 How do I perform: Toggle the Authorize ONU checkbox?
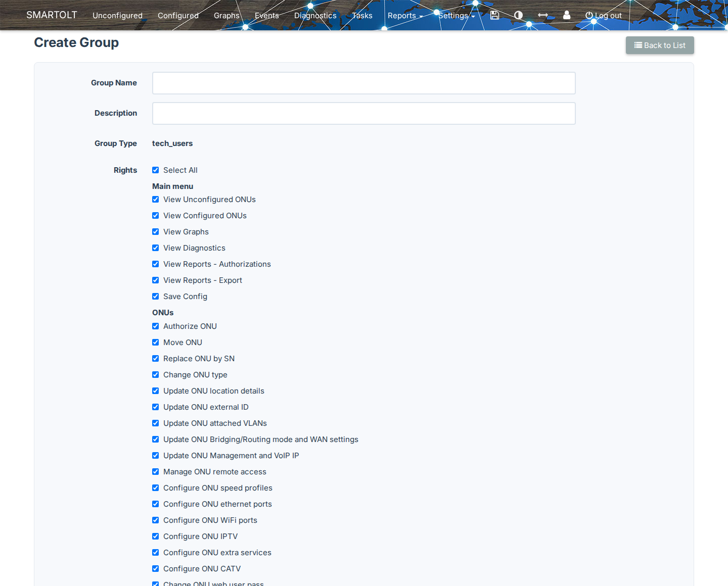(x=156, y=326)
